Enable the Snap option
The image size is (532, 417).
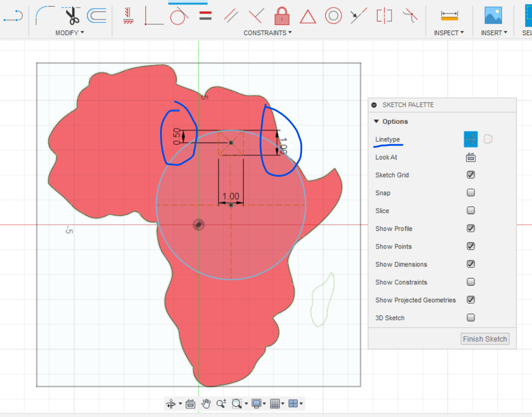point(471,192)
